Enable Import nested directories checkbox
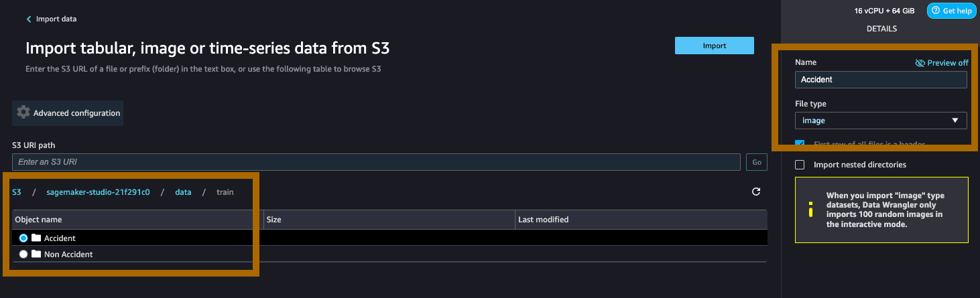The height and width of the screenshot is (298, 980). 800,165
